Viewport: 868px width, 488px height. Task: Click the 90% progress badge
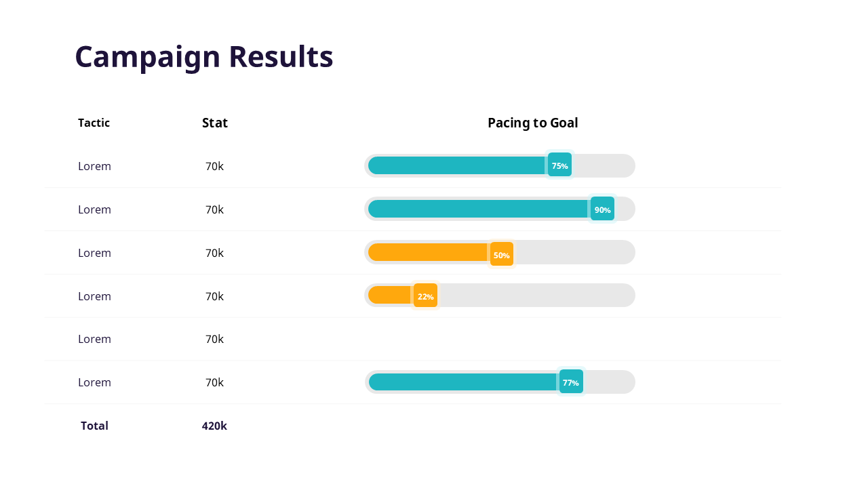(602, 209)
